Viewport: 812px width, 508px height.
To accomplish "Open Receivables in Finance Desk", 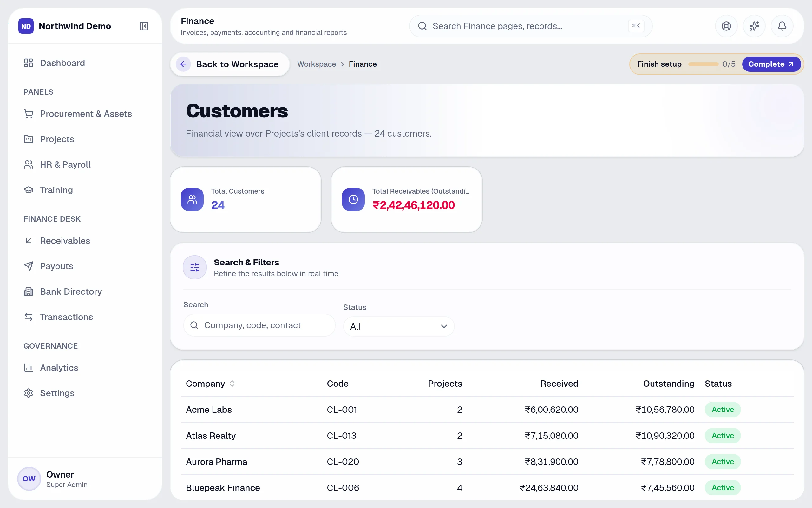I will point(85,241).
